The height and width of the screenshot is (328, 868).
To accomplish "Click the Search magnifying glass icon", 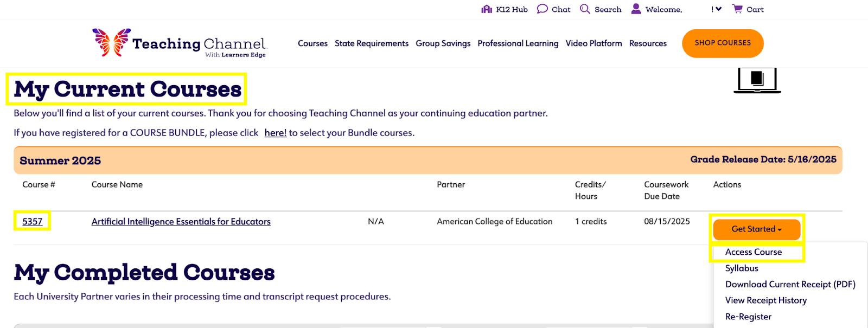I will pos(585,9).
